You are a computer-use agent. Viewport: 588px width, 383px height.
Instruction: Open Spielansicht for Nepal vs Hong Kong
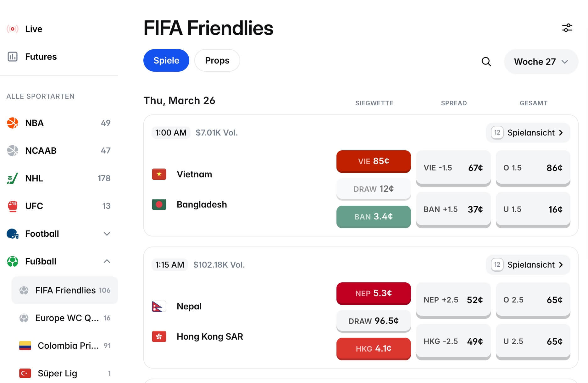point(528,265)
